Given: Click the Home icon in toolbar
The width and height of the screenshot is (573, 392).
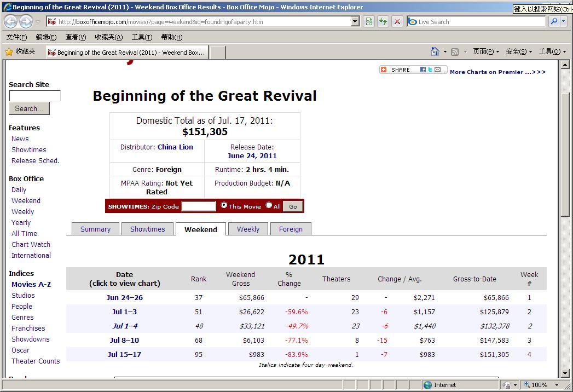Looking at the screenshot, I should 435,51.
